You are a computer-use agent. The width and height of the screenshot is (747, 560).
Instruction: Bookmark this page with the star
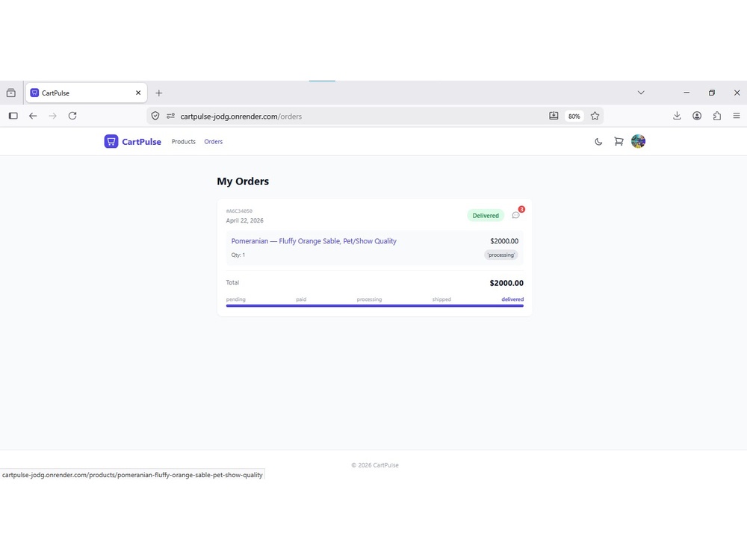pyautogui.click(x=595, y=116)
